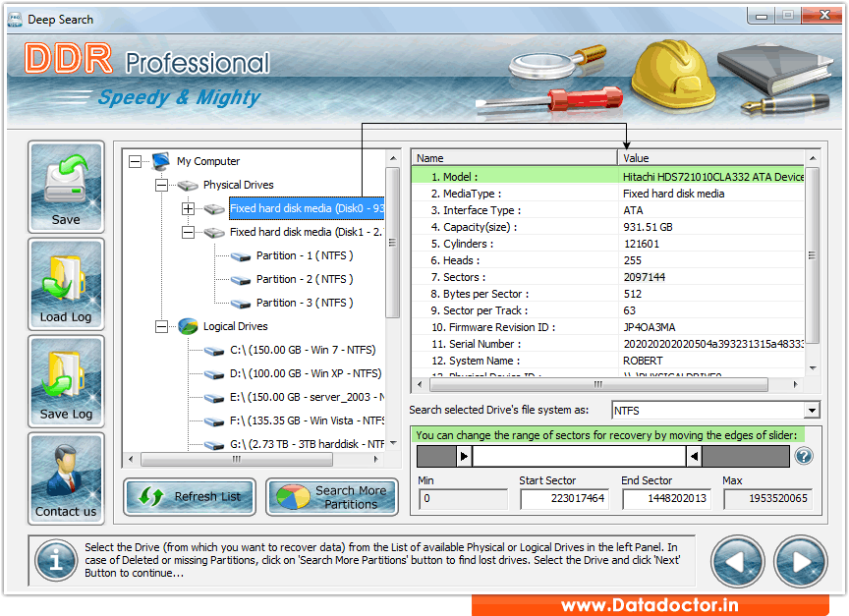Click the details table horizontal scrollbar right arrow
Image resolution: width=849 pixels, height=616 pixels.
tap(795, 385)
